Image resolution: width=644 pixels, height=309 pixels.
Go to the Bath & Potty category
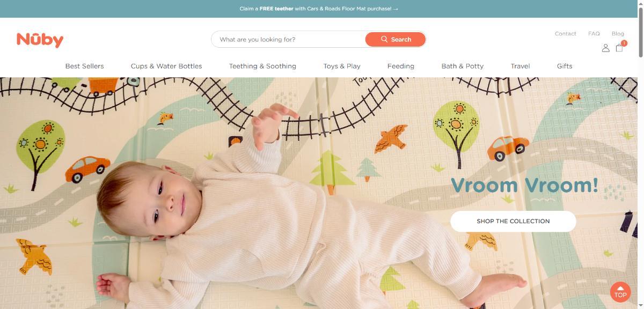463,66
